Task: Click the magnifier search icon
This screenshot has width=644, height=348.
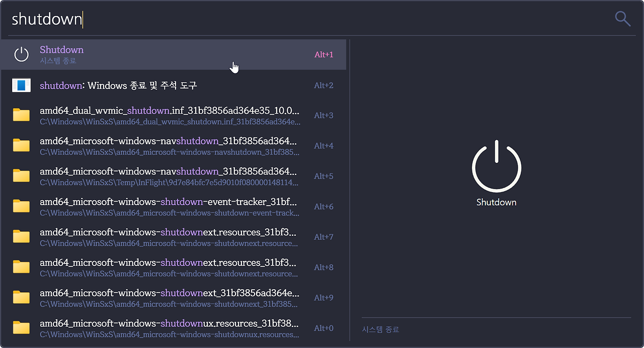Action: tap(622, 19)
